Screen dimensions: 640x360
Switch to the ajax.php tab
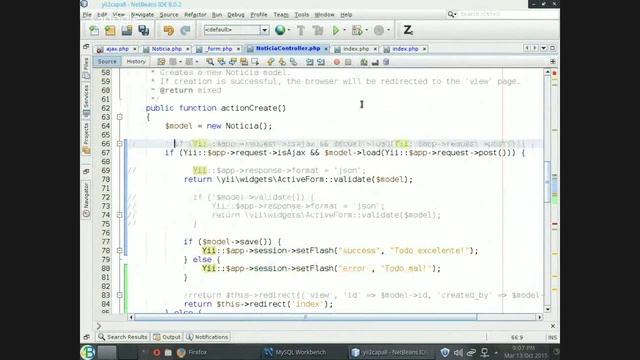tap(117, 49)
